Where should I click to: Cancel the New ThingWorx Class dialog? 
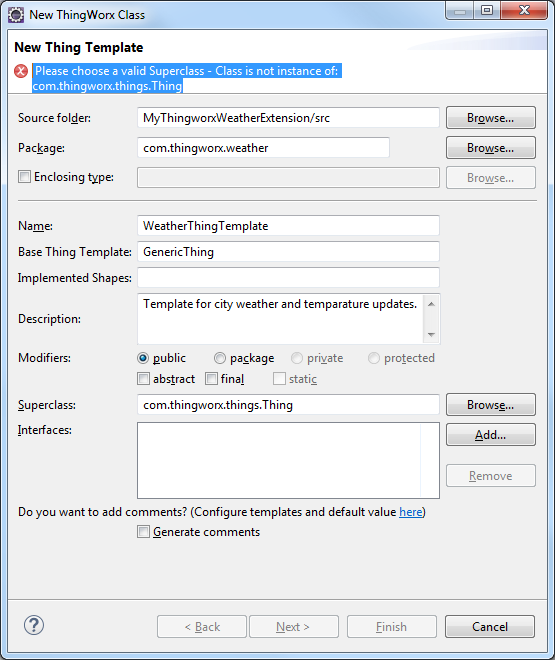pyautogui.click(x=490, y=627)
